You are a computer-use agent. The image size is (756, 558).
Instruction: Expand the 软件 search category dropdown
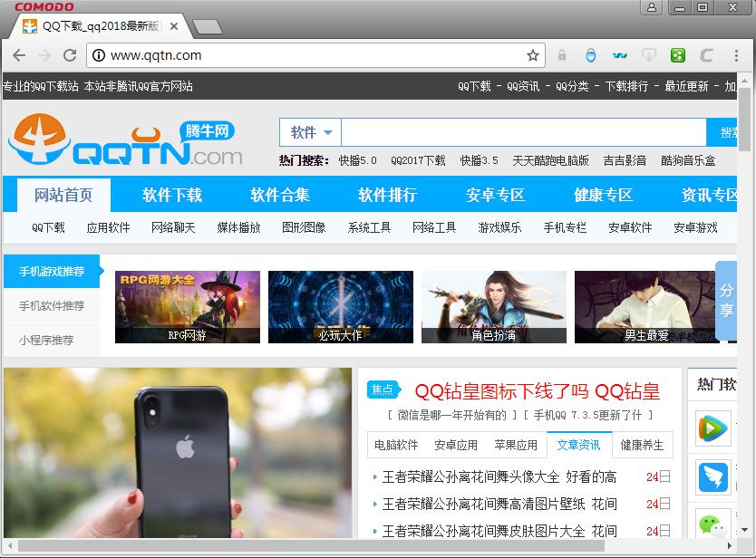311,132
